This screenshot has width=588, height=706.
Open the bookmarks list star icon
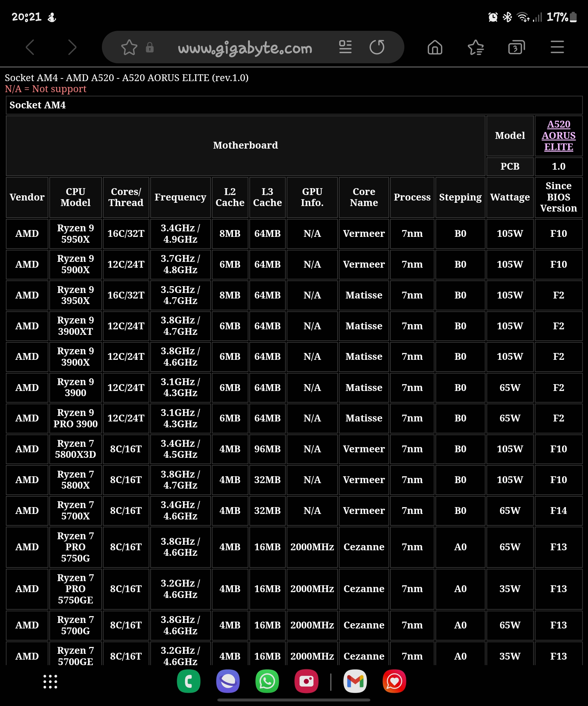coord(476,47)
